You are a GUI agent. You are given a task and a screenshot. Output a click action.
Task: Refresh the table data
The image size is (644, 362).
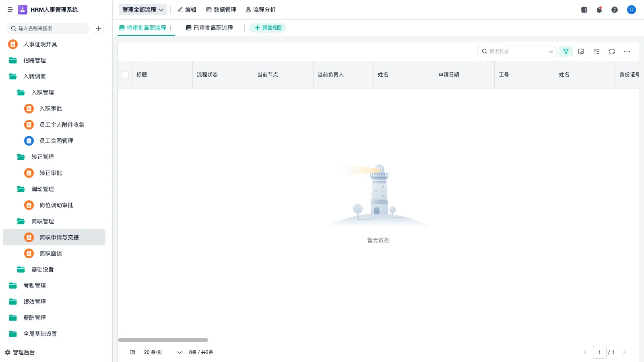[x=612, y=51]
